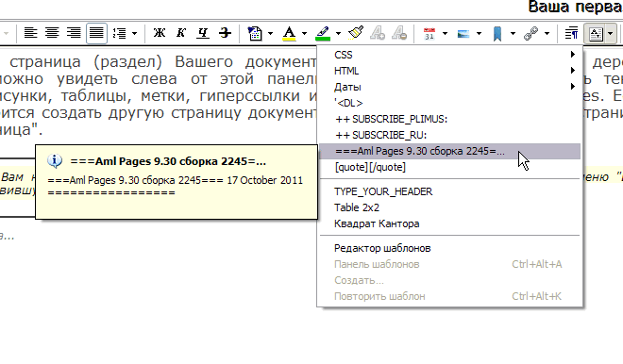Expand the CSS submenu
This screenshot has height=364, width=623.
pyautogui.click(x=450, y=55)
